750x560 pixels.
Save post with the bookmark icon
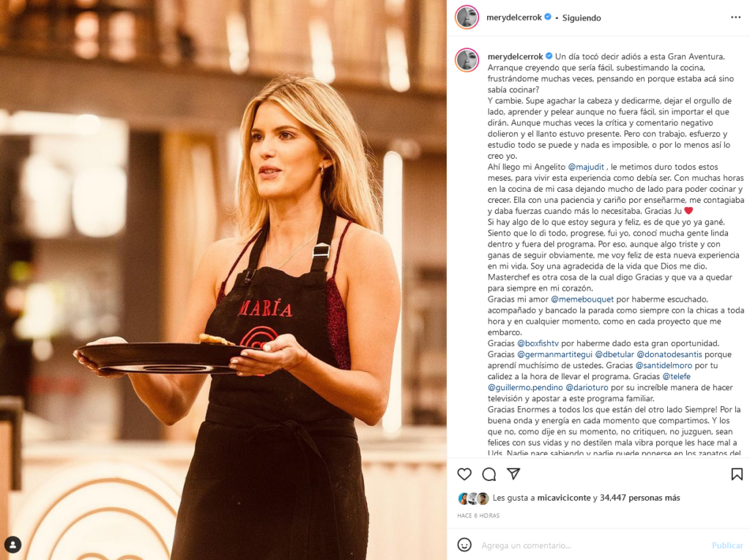[737, 474]
